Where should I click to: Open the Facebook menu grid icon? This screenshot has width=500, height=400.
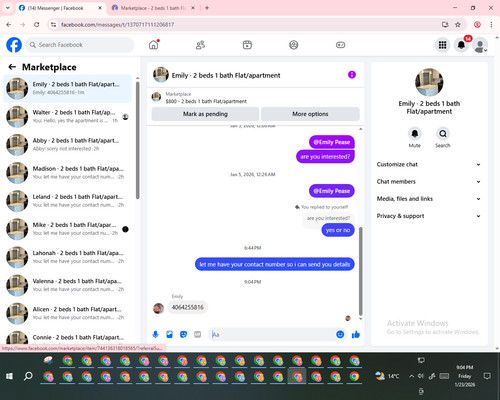tap(442, 45)
